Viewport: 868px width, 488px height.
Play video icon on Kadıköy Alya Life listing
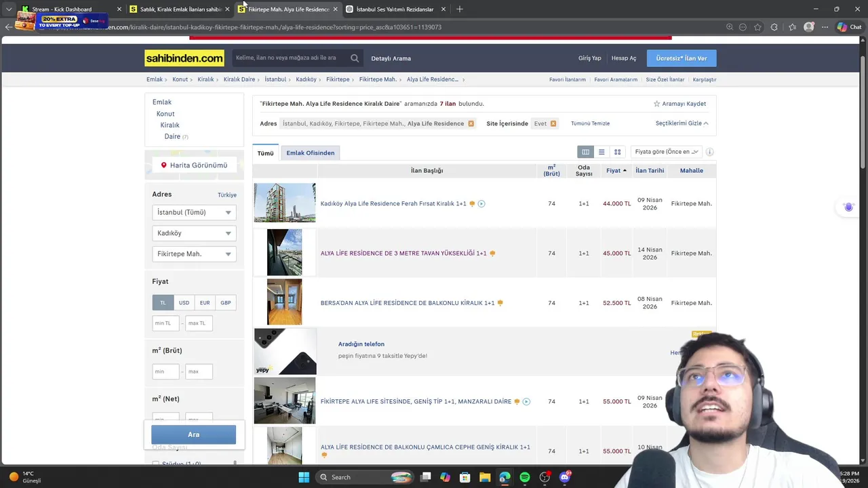tap(481, 203)
